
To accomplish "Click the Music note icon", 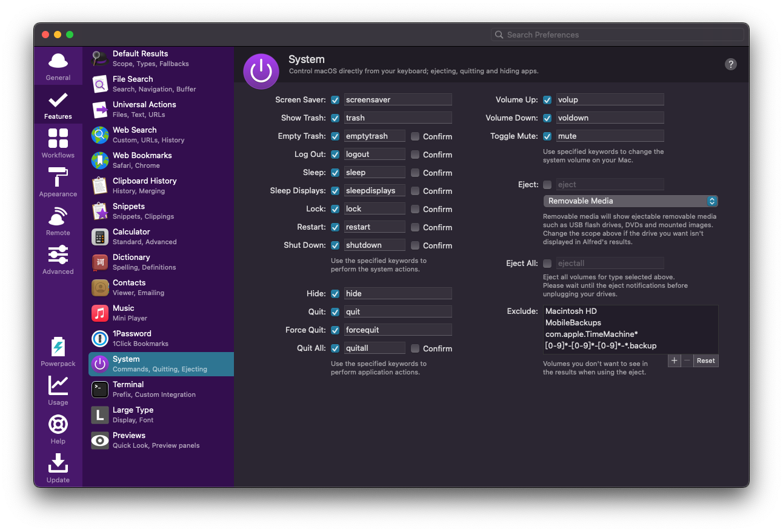I will [100, 313].
